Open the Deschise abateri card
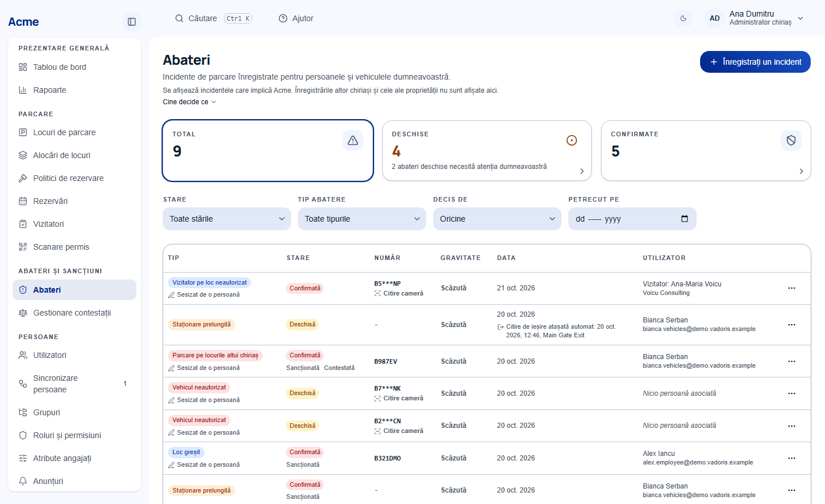 point(487,151)
